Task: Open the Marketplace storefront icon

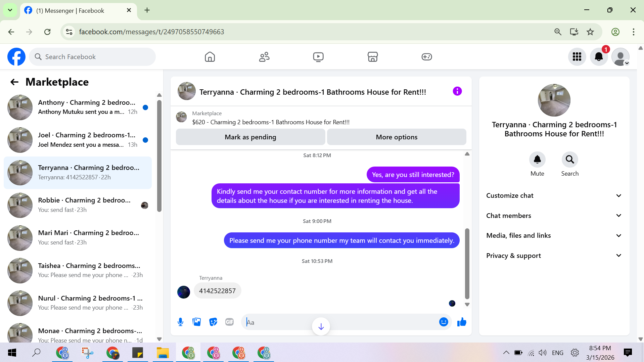Action: pyautogui.click(x=373, y=57)
